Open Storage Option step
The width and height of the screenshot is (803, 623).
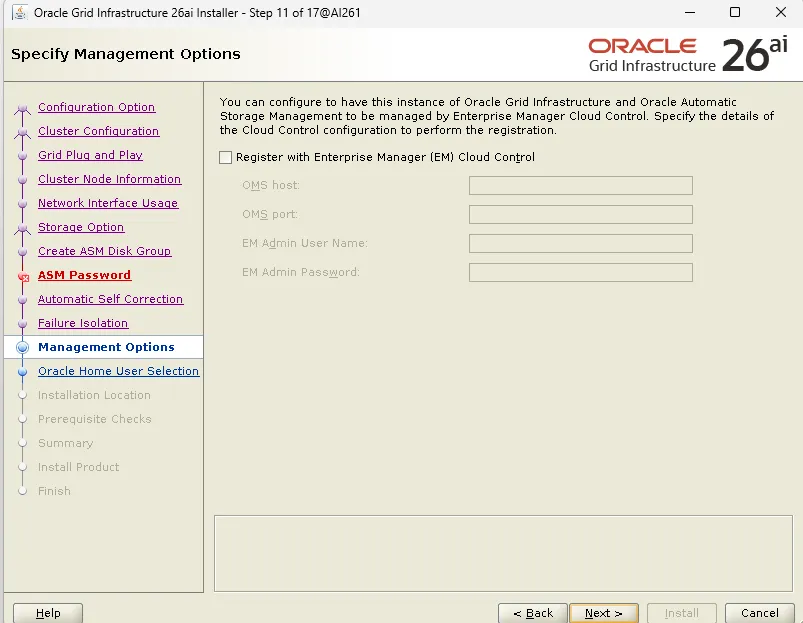pos(81,227)
